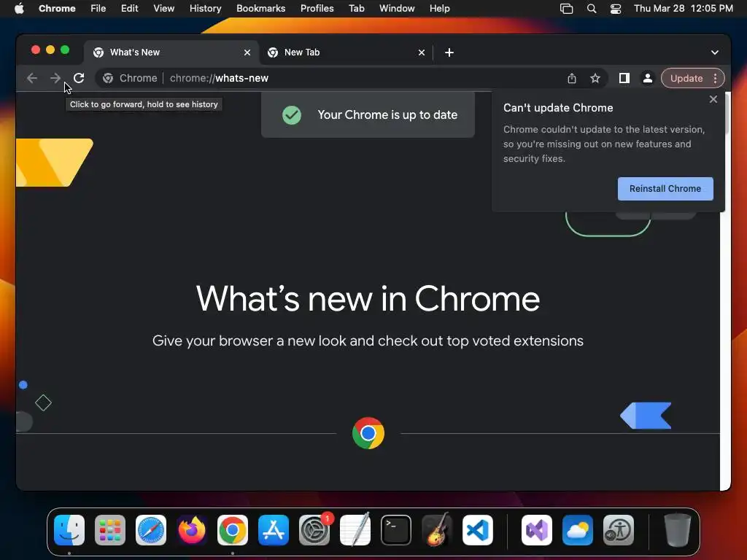Open the Bookmarks menu
Viewport: 747px width, 560px height.
click(x=260, y=9)
